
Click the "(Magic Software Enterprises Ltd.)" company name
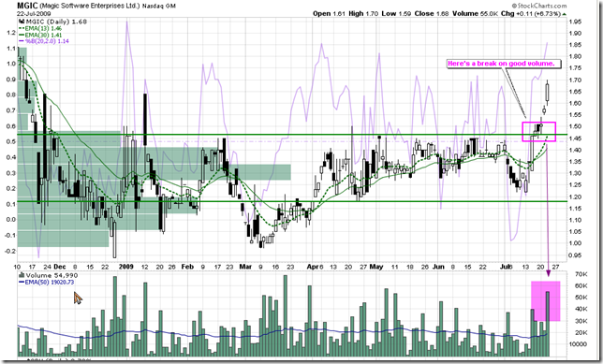pos(89,6)
